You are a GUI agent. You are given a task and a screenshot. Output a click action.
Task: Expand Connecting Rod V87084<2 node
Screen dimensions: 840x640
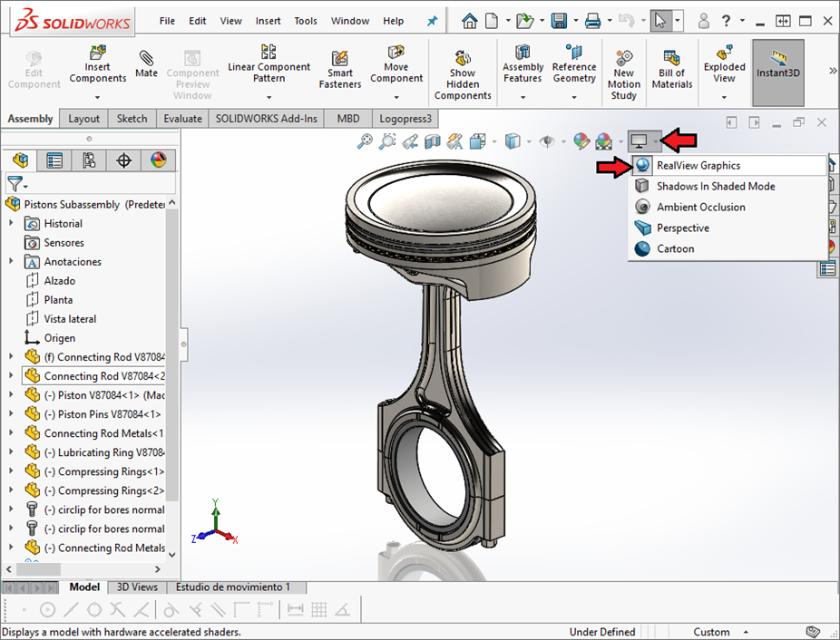click(11, 375)
